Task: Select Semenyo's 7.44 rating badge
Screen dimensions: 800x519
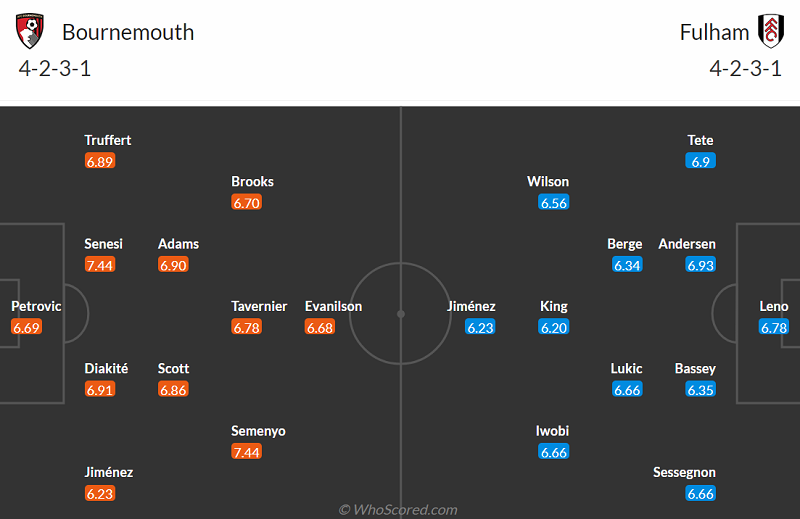Action: pyautogui.click(x=246, y=452)
